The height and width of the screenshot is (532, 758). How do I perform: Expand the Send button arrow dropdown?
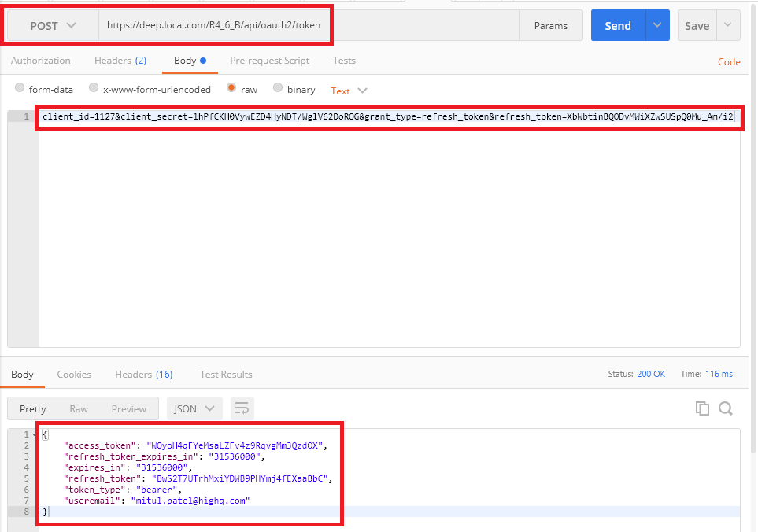coord(657,25)
